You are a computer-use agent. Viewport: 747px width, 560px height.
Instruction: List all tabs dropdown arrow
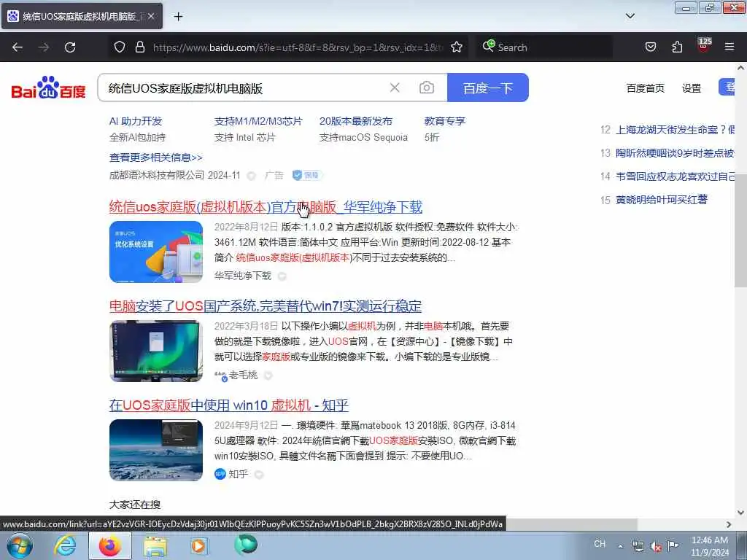coord(630,16)
